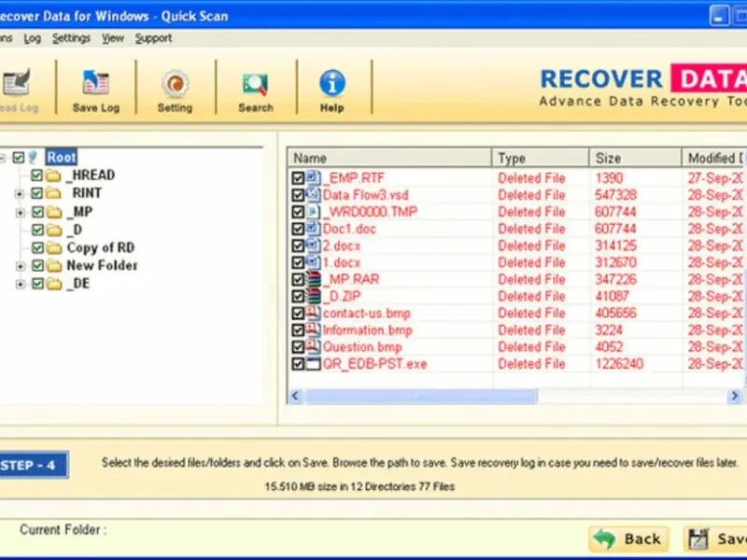Select the RINT folder icon

tap(53, 193)
